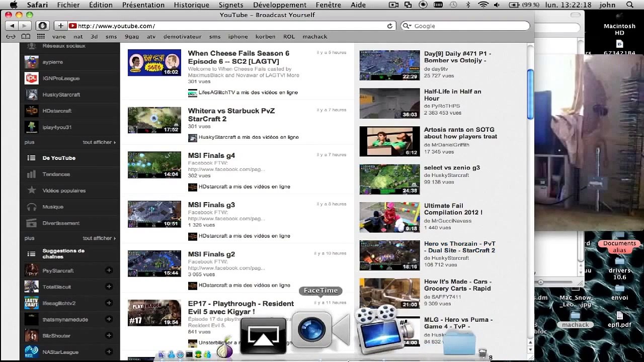Screen dimensions: 644x362
Task: Open Tendances in the sidebar
Action: point(56,174)
